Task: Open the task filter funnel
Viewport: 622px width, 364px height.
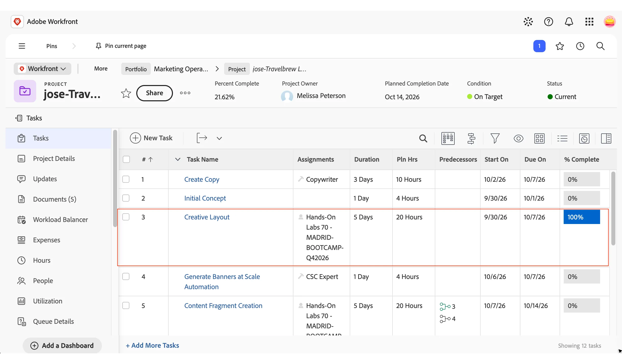Action: point(495,138)
